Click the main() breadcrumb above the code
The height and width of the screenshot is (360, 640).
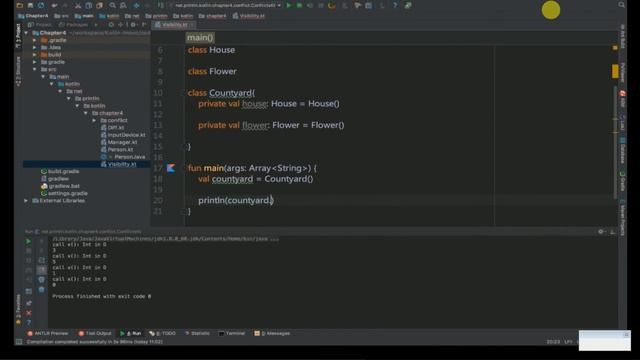click(x=200, y=38)
